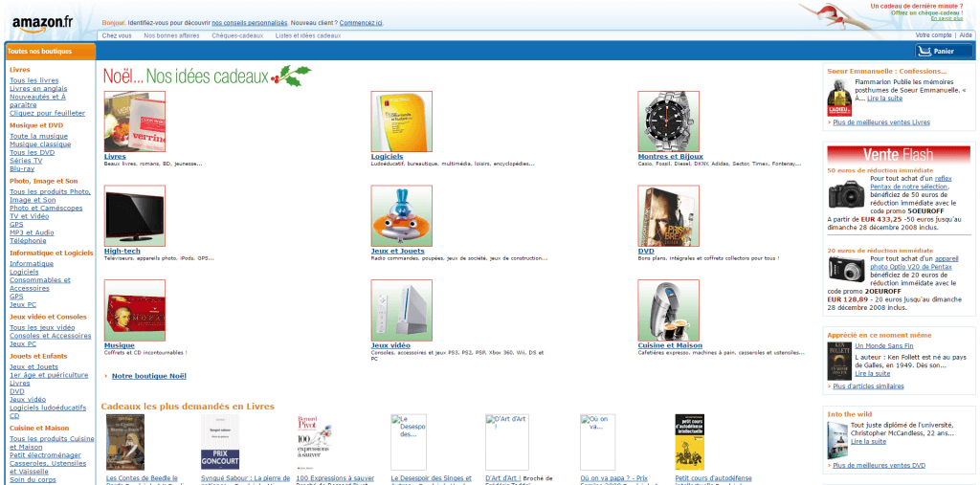
Task: Click the Soeur Emmanuelle book cover
Action: 838,98
